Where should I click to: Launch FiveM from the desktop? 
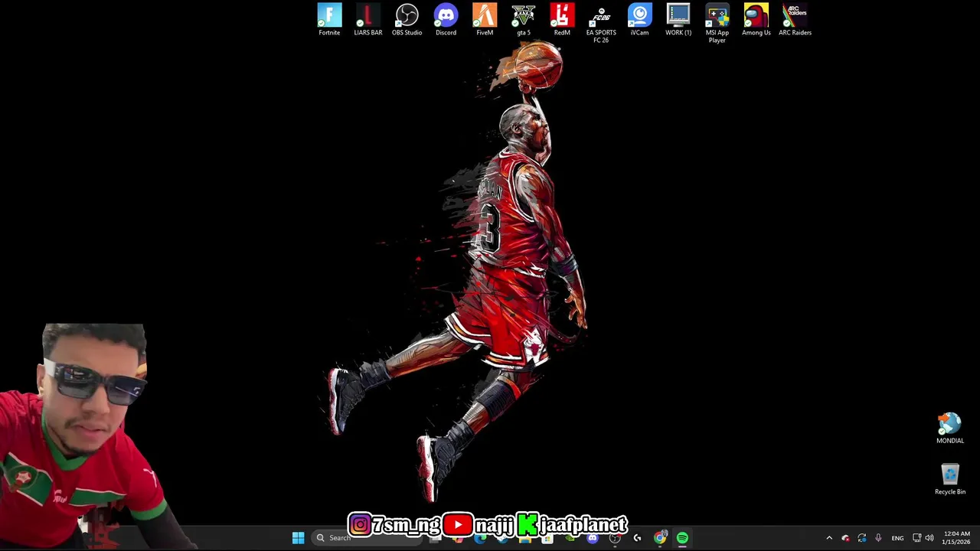click(485, 20)
